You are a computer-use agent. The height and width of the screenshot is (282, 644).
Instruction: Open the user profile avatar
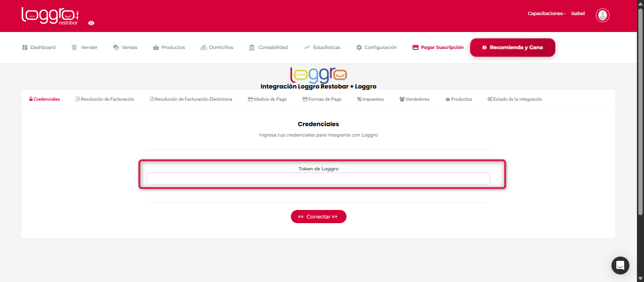(603, 15)
